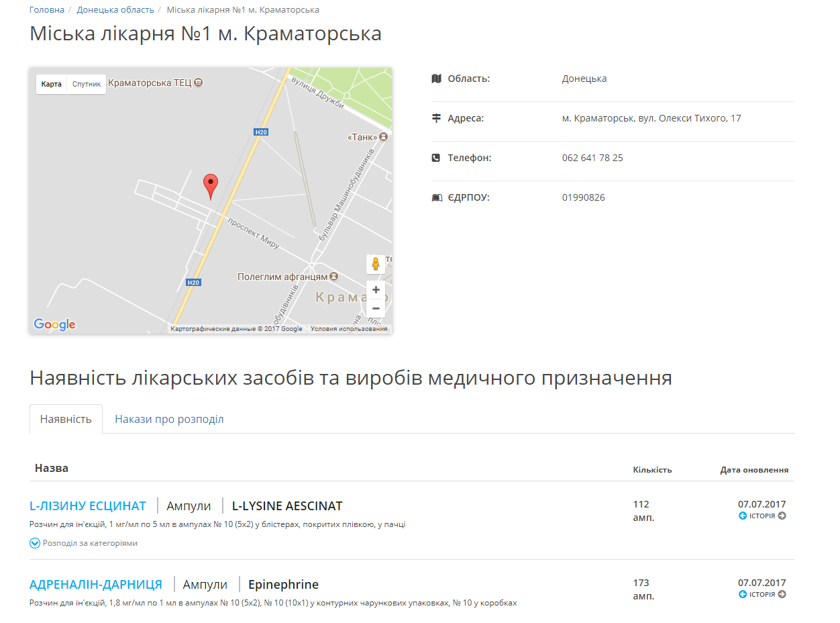
Task: Click Epinephrine international name
Action: pyautogui.click(x=283, y=584)
